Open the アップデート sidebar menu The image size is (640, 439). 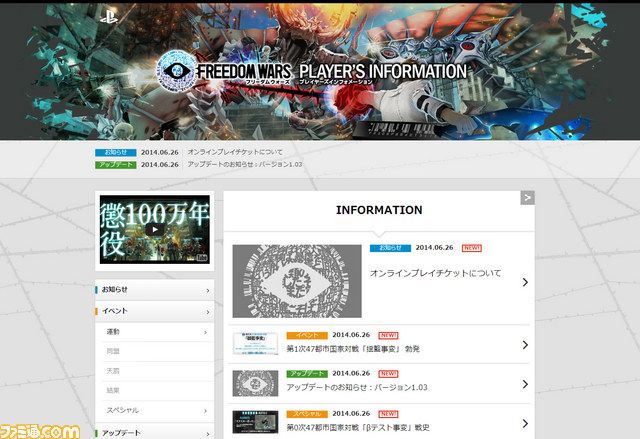point(155,432)
